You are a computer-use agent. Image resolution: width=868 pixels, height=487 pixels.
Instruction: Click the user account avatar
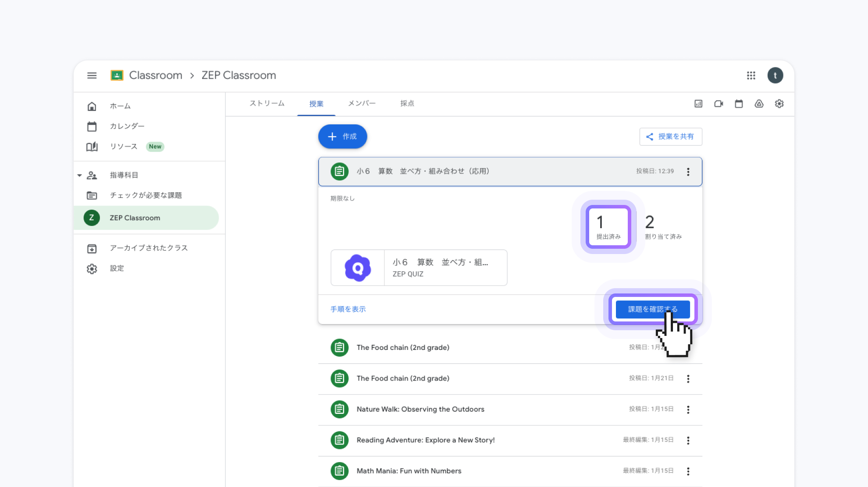click(775, 75)
